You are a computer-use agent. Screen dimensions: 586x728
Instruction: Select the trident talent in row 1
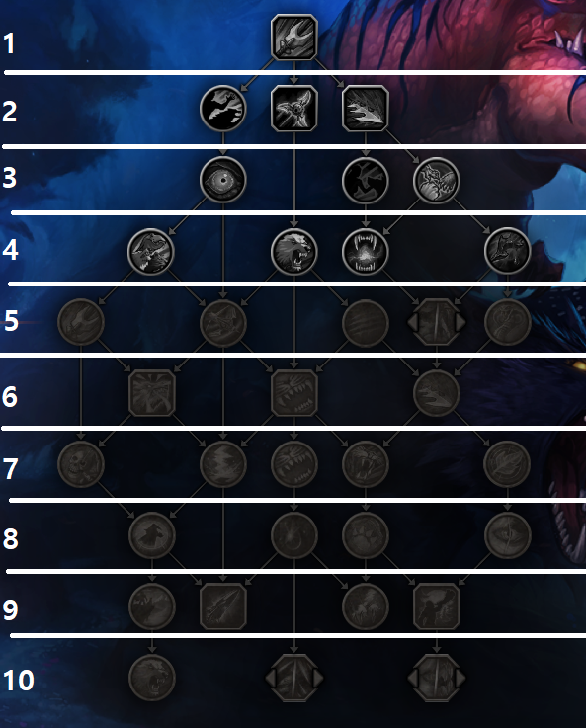coord(294,37)
